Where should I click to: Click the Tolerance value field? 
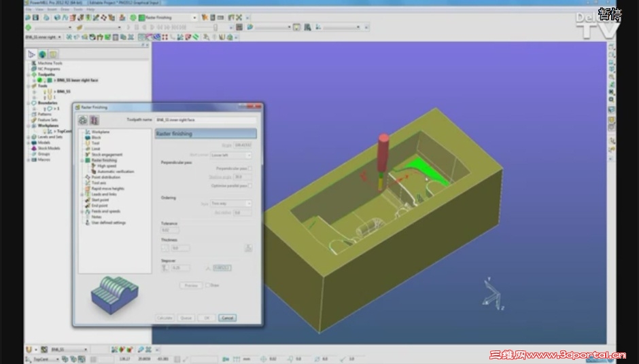[x=170, y=230]
